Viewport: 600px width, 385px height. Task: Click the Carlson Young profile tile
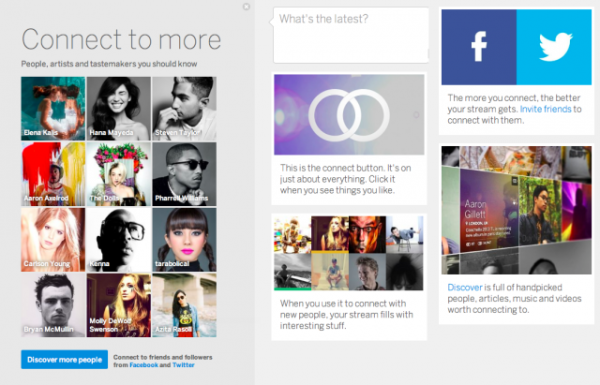click(x=53, y=240)
